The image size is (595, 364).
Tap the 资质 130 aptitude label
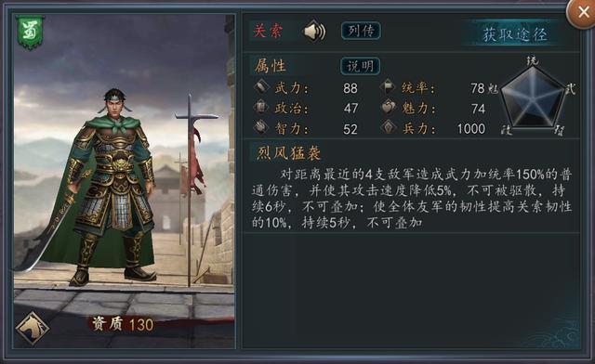(123, 325)
